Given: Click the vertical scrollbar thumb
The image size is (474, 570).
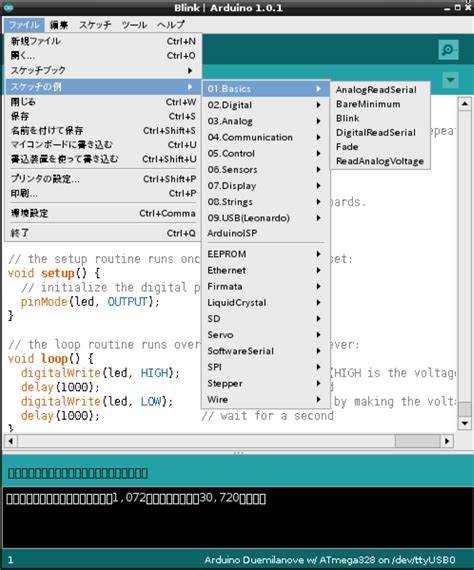Looking at the screenshot, I should coord(465,409).
